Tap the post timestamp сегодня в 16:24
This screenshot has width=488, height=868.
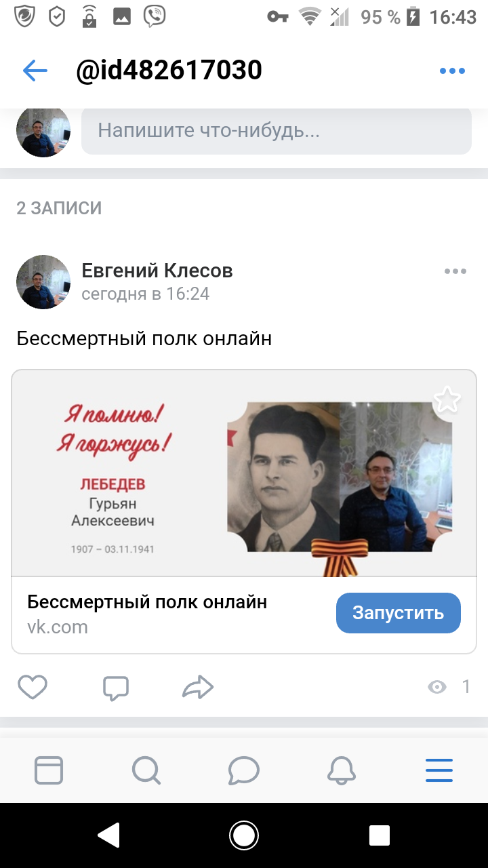[146, 294]
